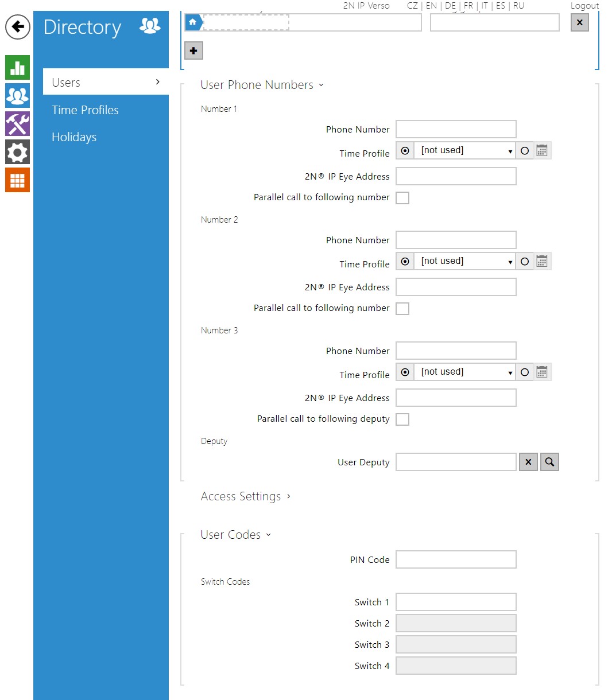This screenshot has width=612, height=700.
Task: Open Number 1 Time Profile dropdown
Action: [x=464, y=150]
